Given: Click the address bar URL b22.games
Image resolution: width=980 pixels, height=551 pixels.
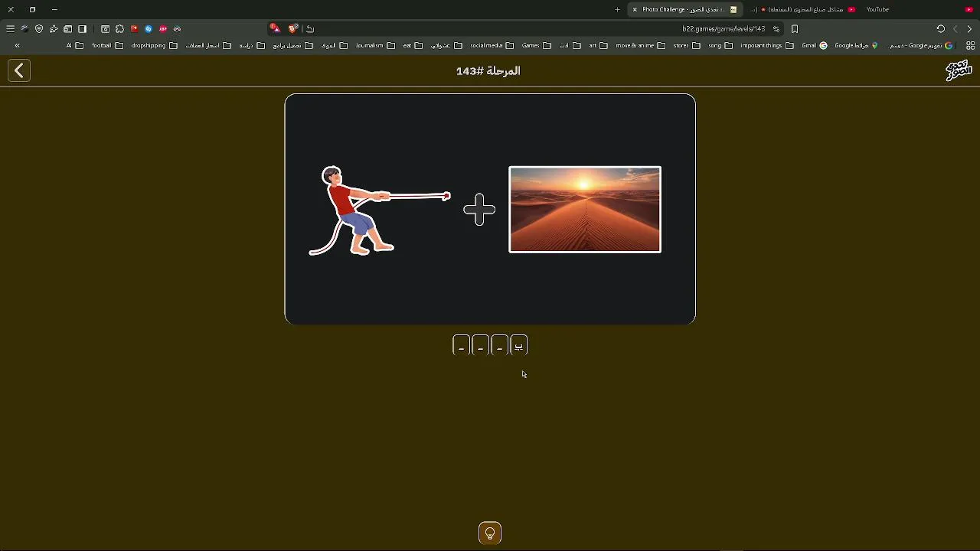Looking at the screenshot, I should [724, 29].
